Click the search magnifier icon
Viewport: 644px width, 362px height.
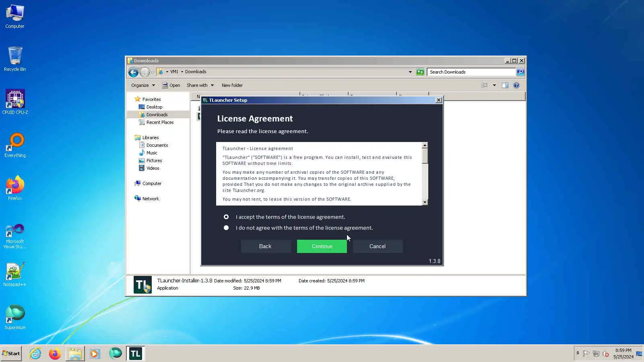click(520, 72)
